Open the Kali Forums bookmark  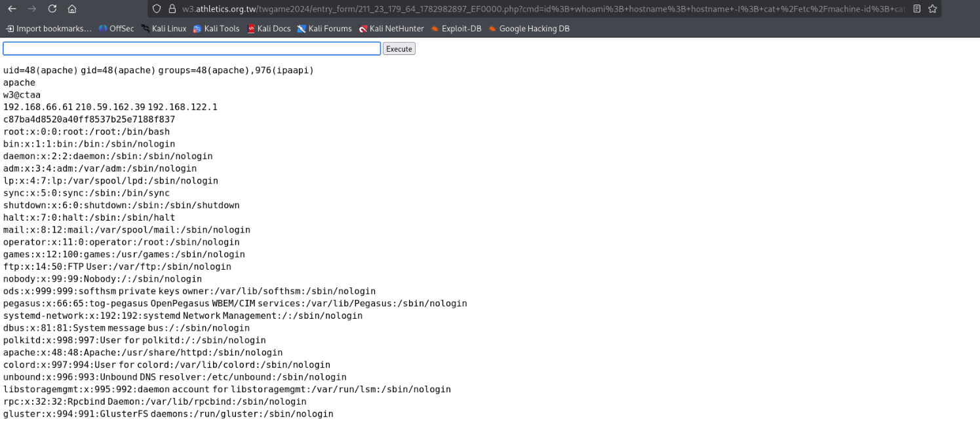[324, 29]
